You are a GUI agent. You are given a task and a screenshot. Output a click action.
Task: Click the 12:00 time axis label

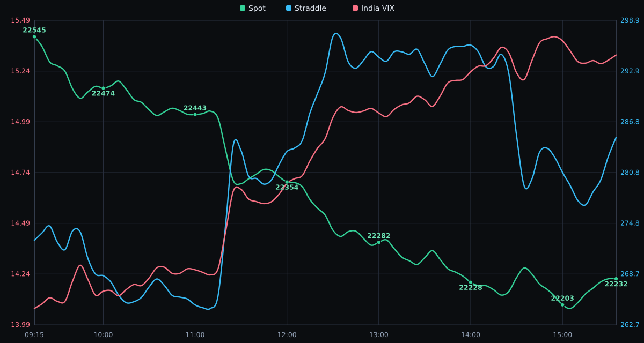[287, 335]
